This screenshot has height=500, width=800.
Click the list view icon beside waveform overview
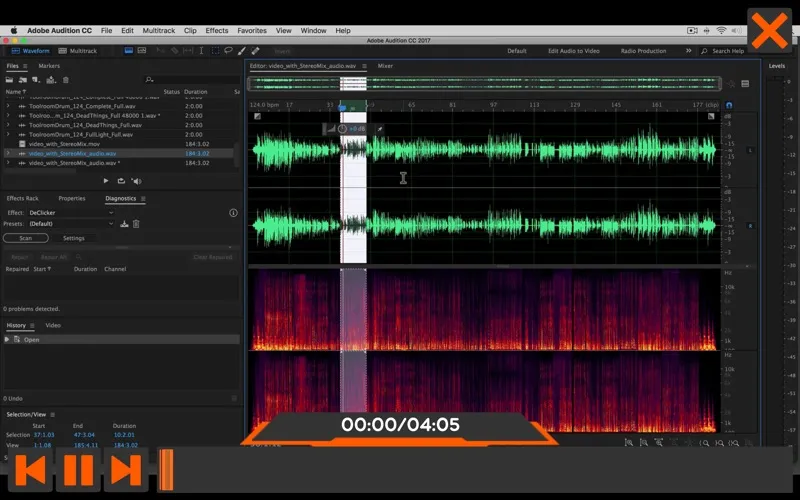[745, 84]
